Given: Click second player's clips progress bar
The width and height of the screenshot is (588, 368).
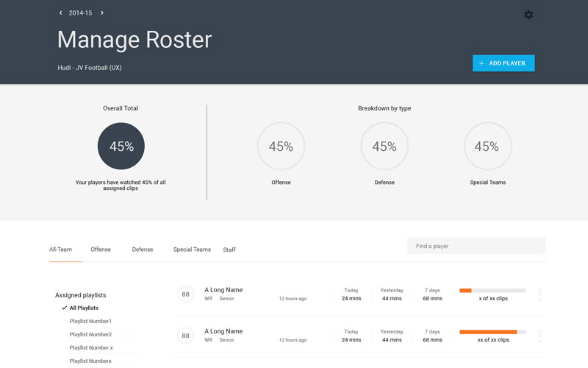Looking at the screenshot, I should point(492,332).
